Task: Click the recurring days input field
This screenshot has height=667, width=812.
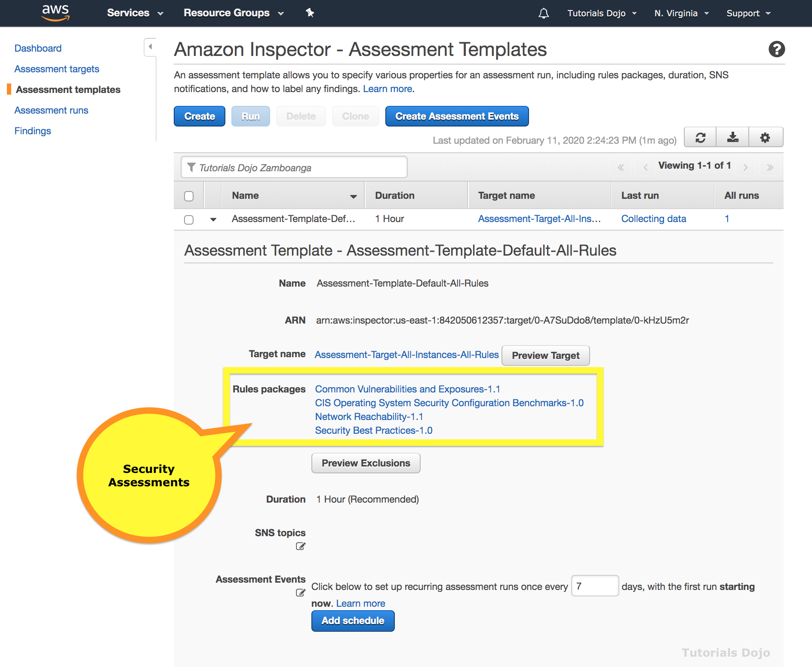Action: 595,586
